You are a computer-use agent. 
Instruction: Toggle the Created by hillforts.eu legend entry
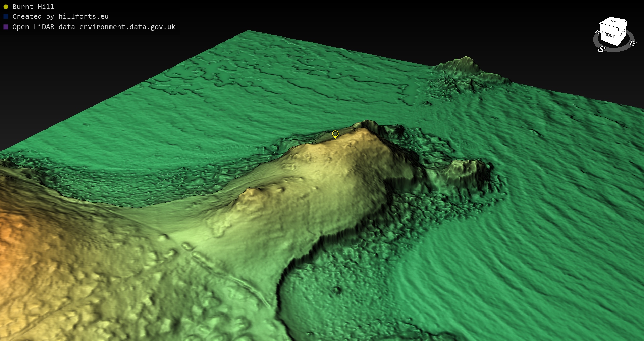tap(60, 16)
